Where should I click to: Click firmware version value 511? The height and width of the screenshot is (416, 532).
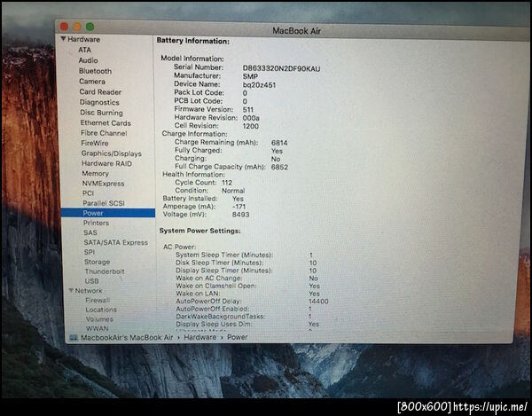pos(248,110)
